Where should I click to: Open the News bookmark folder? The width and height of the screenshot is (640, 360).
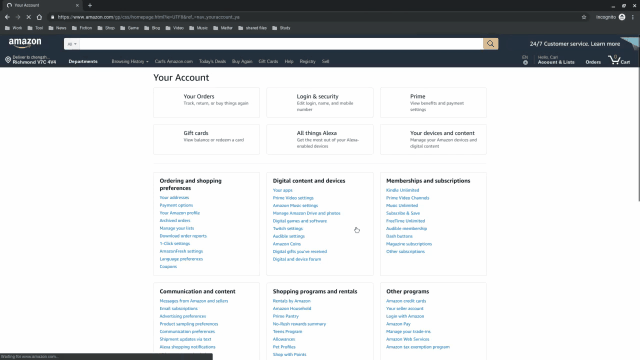pyautogui.click(x=57, y=28)
